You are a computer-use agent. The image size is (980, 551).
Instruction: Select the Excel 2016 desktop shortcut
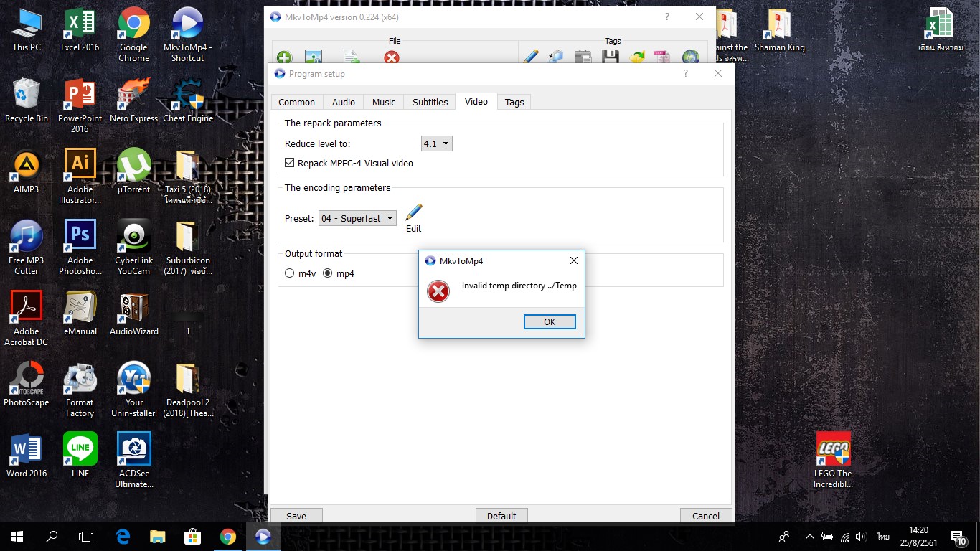(x=80, y=30)
